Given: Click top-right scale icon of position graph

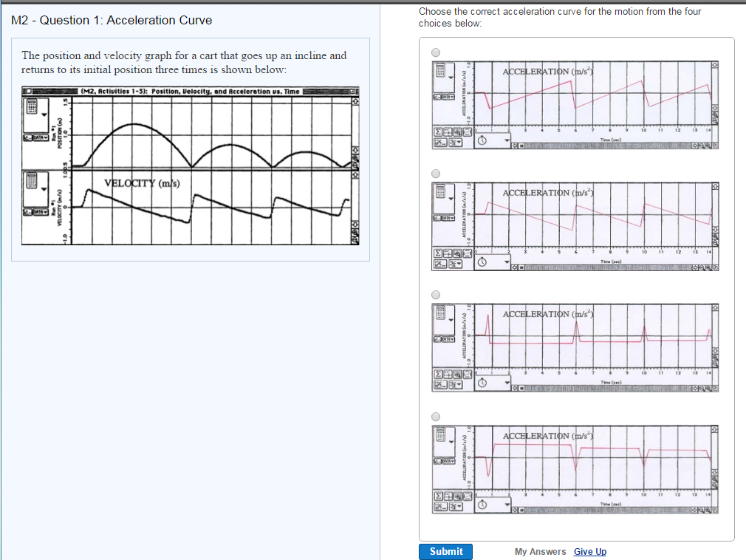Looking at the screenshot, I should click(x=355, y=101).
